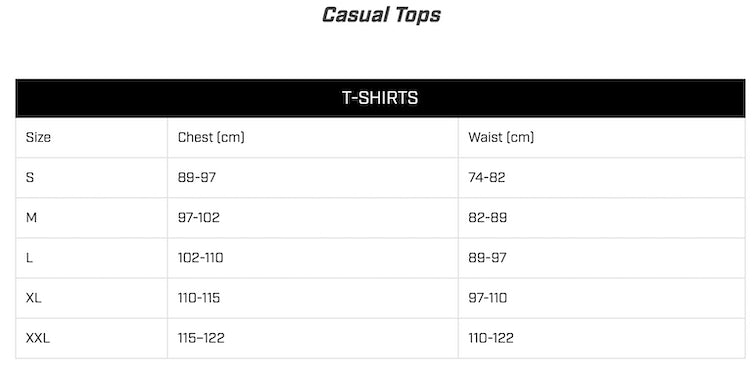Image resolution: width=756 pixels, height=375 pixels.
Task: Click chest value 97-102
Action: coord(199,218)
